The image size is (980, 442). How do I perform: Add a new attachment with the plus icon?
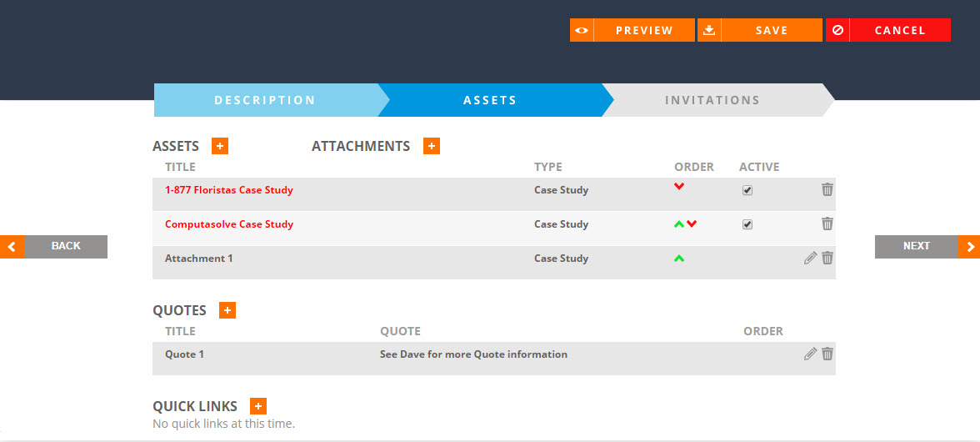pyautogui.click(x=432, y=146)
